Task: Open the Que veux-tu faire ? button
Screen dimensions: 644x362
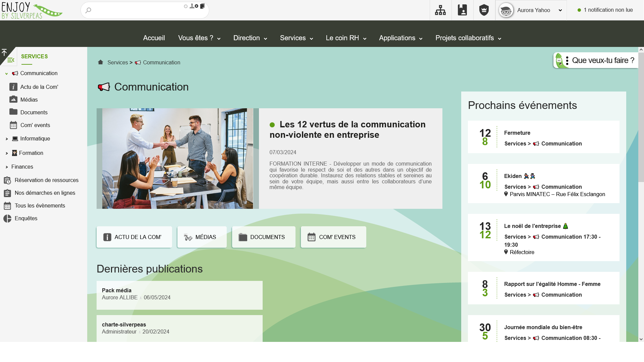Action: coord(596,61)
